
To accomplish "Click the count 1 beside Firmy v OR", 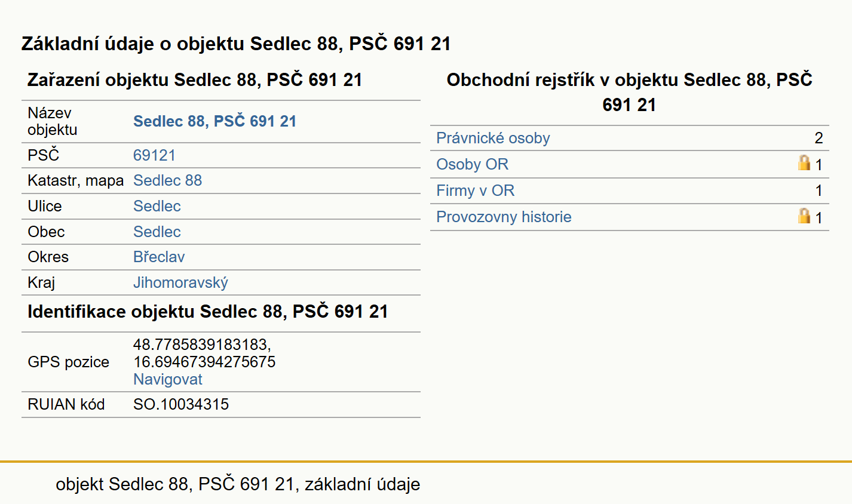I will click(x=819, y=190).
